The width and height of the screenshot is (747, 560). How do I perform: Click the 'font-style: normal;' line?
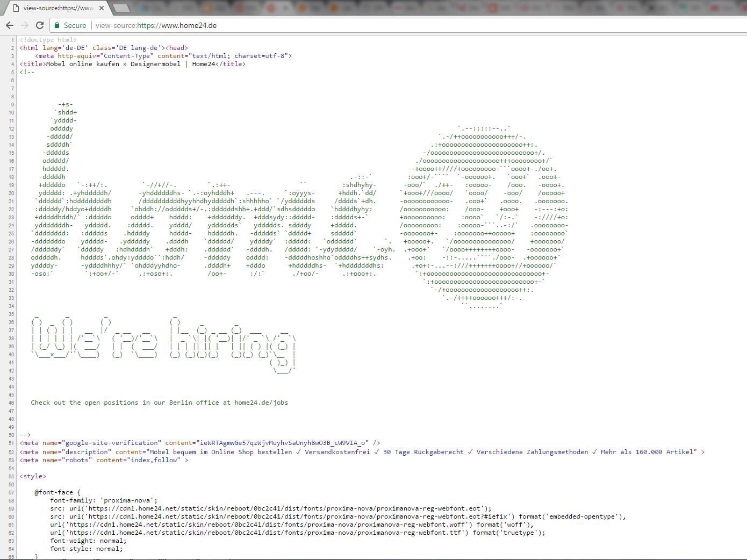coord(87,549)
